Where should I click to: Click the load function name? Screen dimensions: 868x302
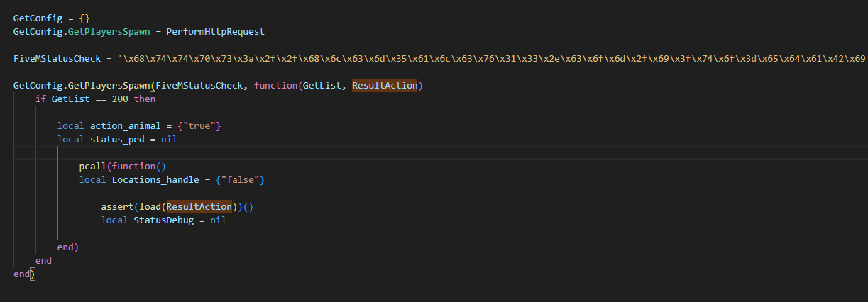(150, 206)
